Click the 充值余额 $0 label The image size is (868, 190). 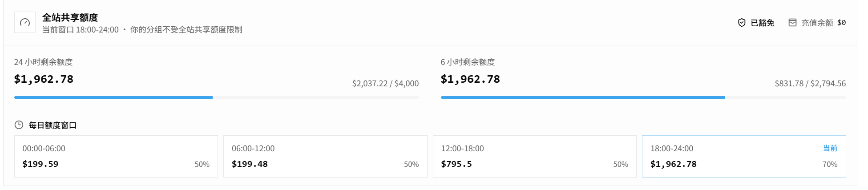(824, 23)
